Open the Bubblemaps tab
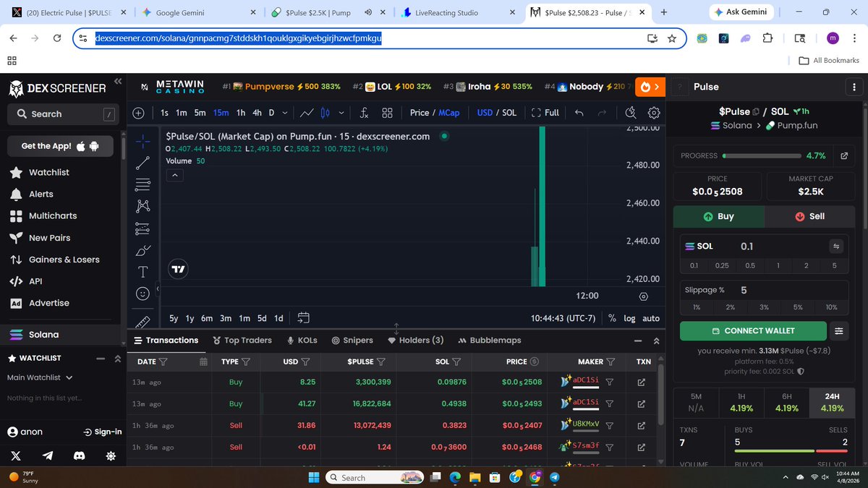 [x=490, y=341]
